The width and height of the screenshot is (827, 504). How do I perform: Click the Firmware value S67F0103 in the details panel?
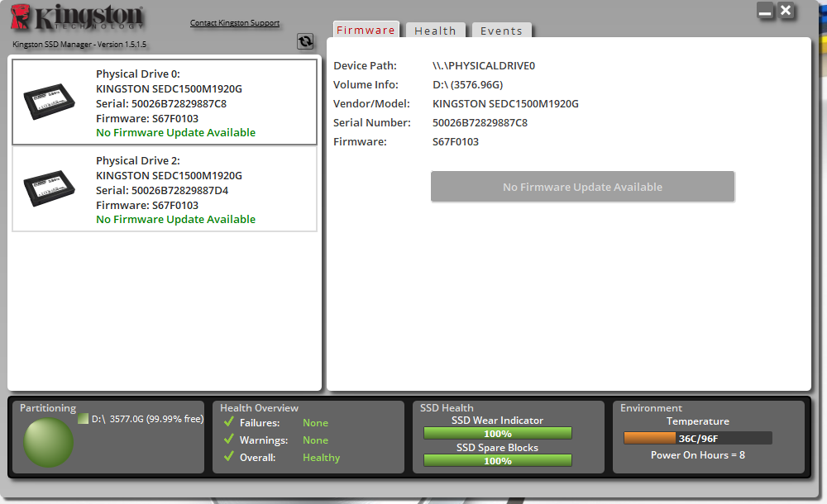(x=456, y=142)
